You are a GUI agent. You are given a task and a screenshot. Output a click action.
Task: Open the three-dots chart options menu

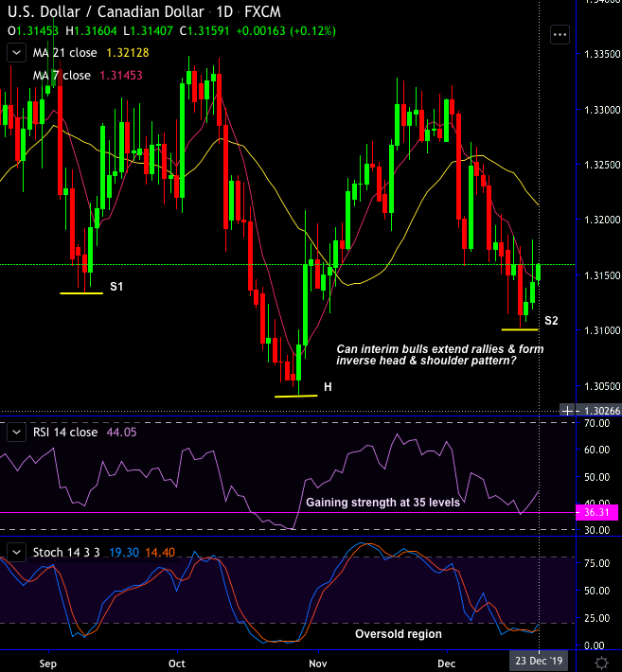coord(560,35)
